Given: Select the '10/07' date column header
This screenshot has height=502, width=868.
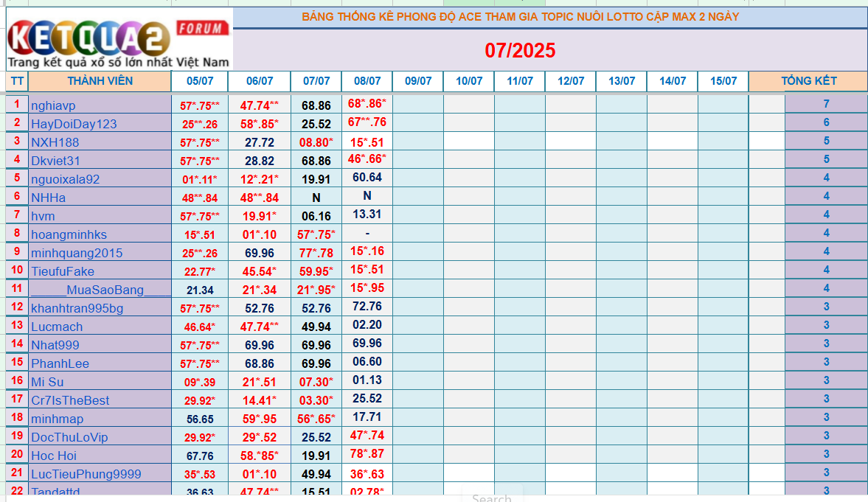Looking at the screenshot, I should click(469, 81).
